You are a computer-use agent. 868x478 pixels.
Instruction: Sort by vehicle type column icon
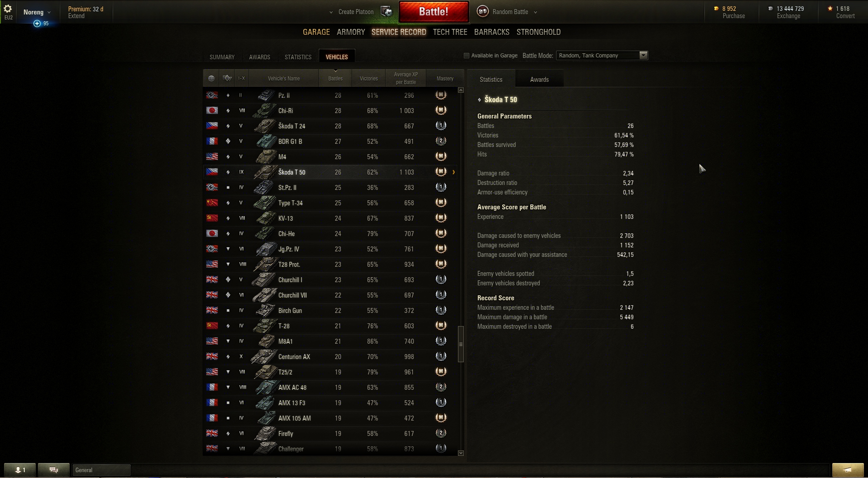click(227, 78)
